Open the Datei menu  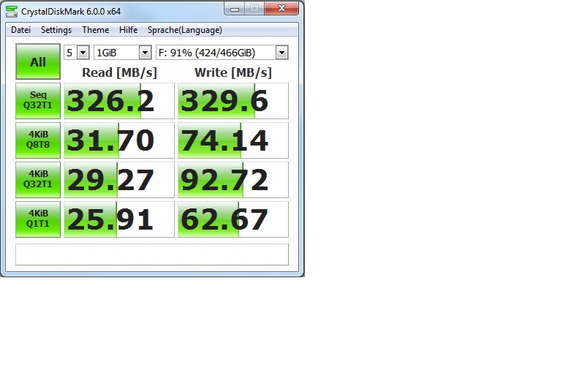point(20,30)
